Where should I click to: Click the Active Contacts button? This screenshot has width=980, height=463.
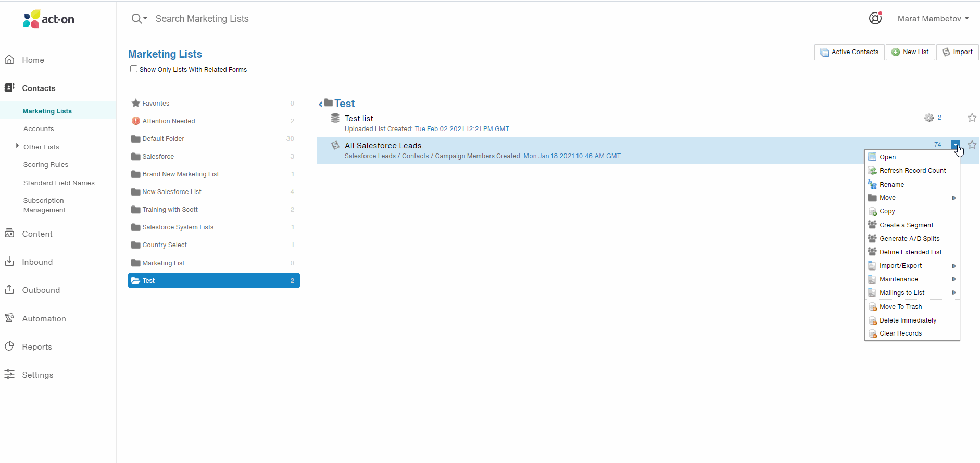[849, 52]
